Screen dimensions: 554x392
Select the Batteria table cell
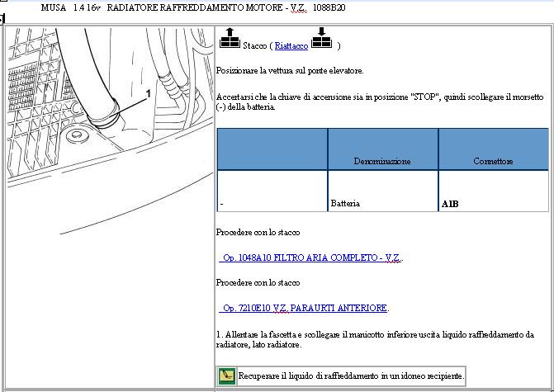382,191
